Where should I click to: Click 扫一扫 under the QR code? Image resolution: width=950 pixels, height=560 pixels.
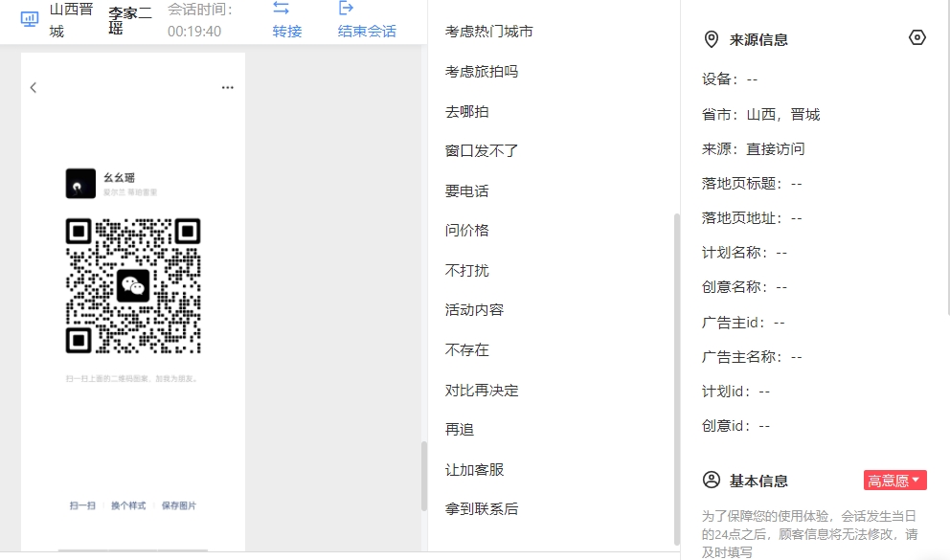click(x=82, y=505)
